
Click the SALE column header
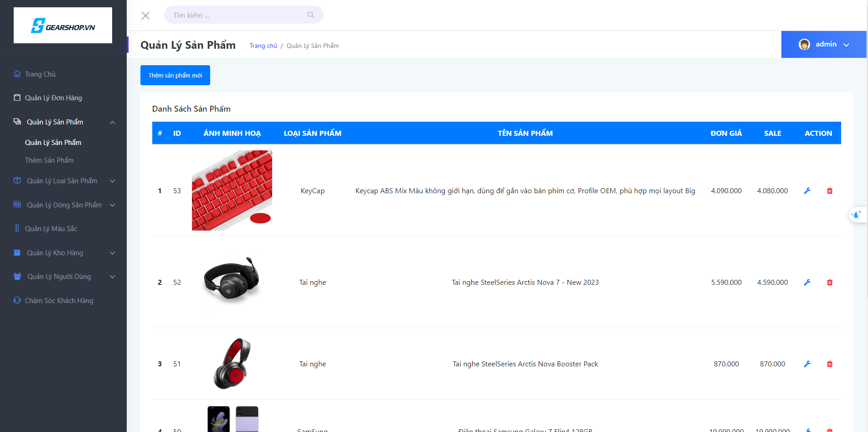coord(773,133)
